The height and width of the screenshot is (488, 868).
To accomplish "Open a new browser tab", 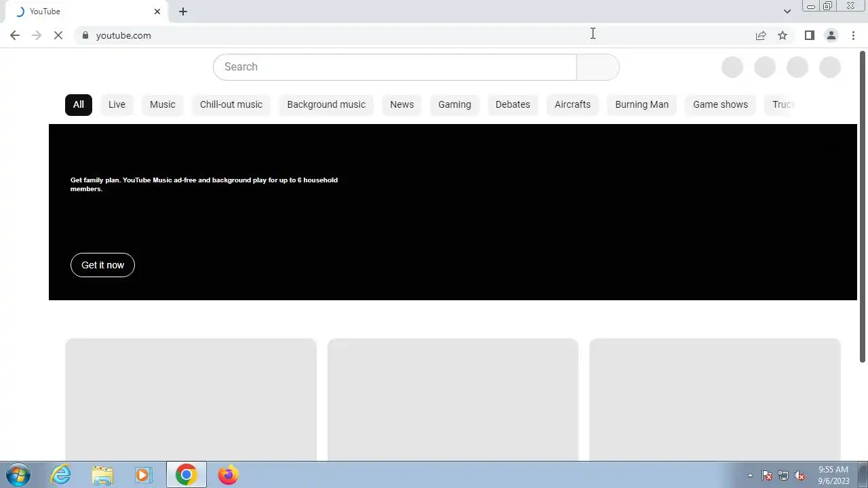I will click(183, 12).
